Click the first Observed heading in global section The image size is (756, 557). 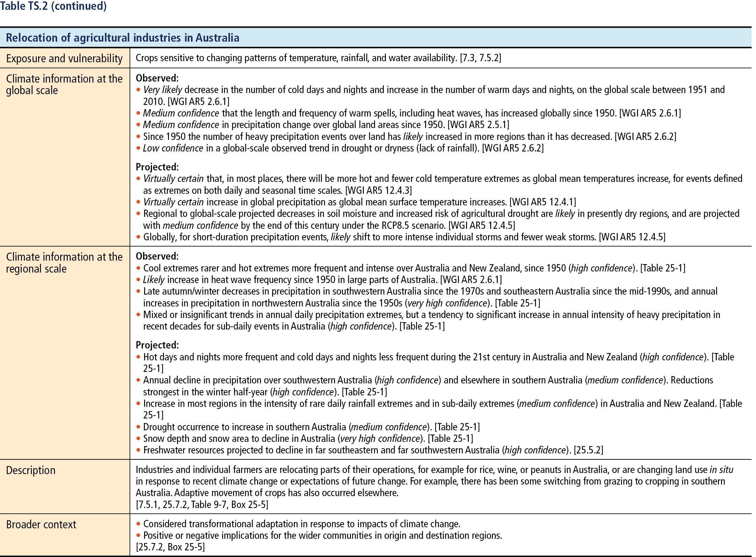click(157, 78)
